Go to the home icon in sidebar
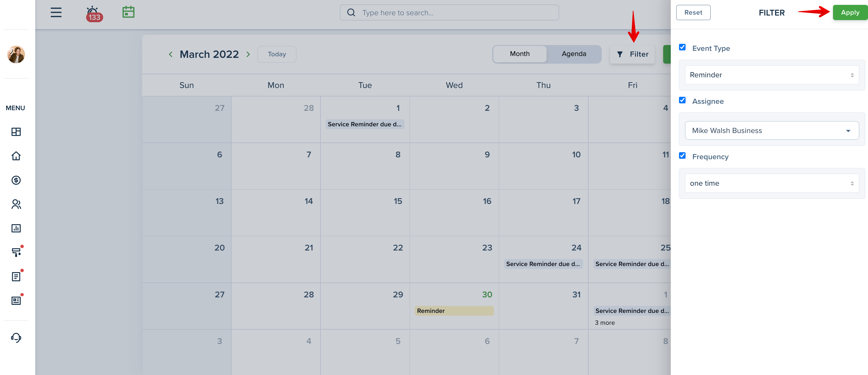 [x=16, y=156]
